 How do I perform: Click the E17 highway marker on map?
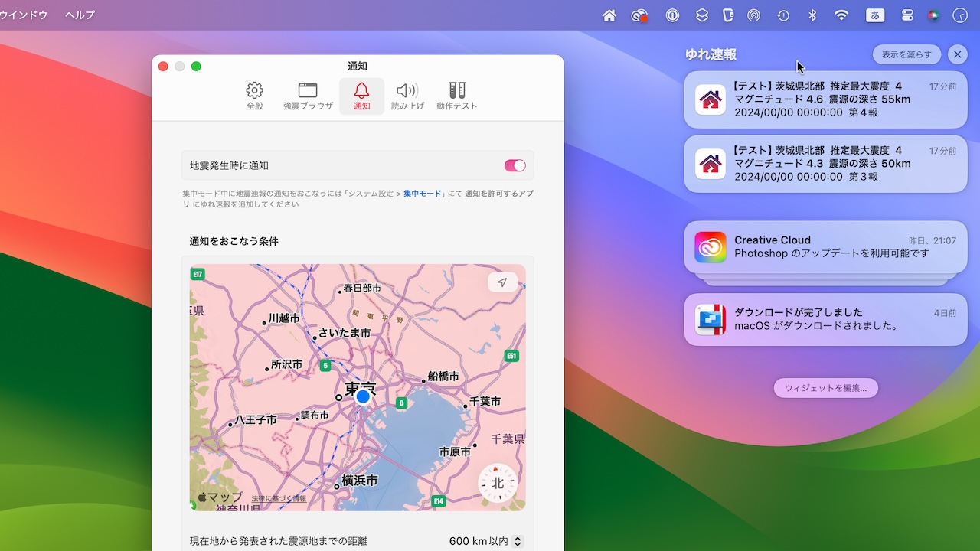(198, 274)
